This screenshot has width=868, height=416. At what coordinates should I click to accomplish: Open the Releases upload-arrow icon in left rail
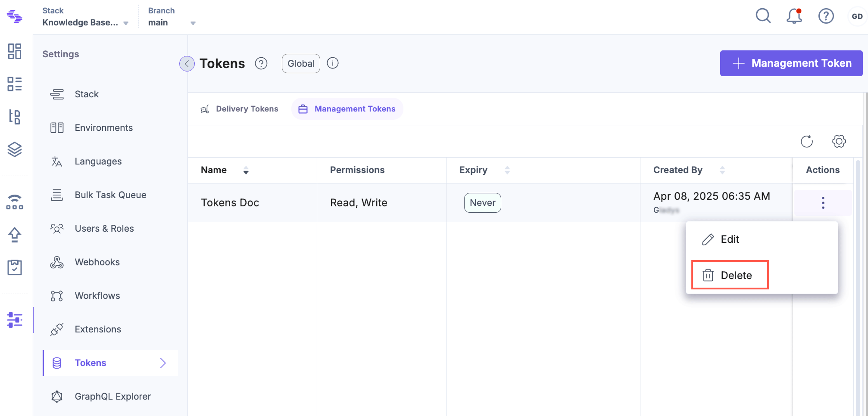pos(14,235)
